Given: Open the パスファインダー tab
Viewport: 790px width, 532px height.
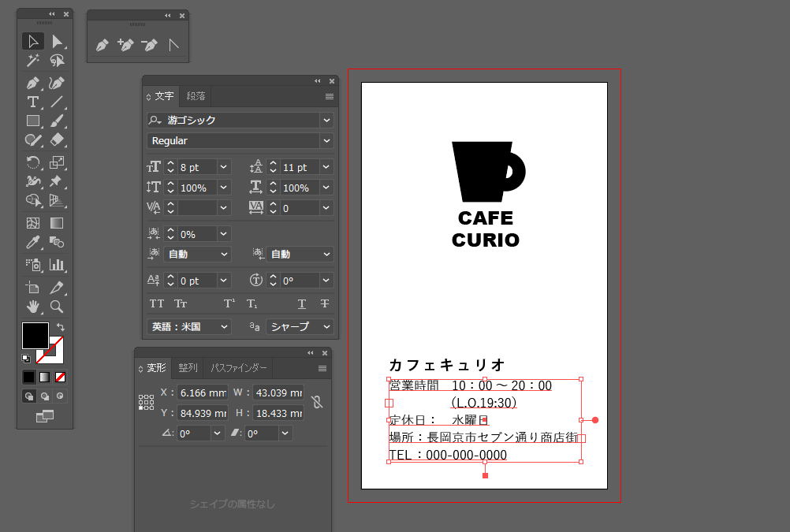Looking at the screenshot, I should point(239,368).
